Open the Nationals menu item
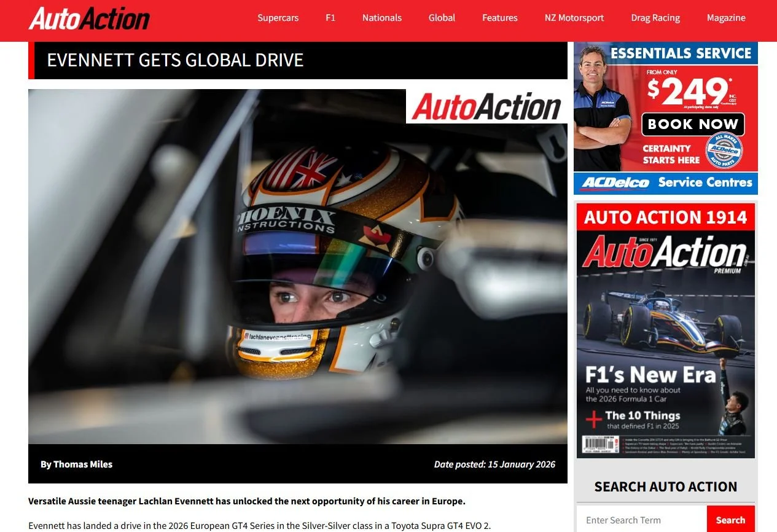The height and width of the screenshot is (532, 777). point(382,18)
